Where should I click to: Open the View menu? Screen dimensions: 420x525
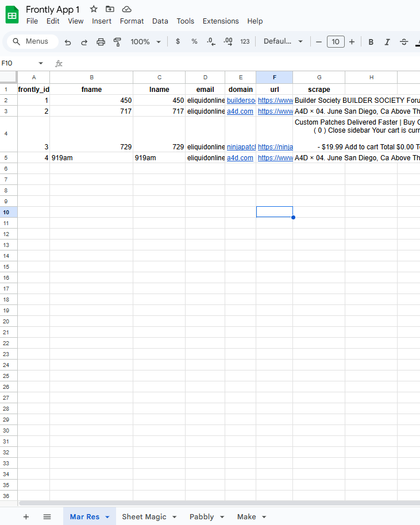click(76, 21)
